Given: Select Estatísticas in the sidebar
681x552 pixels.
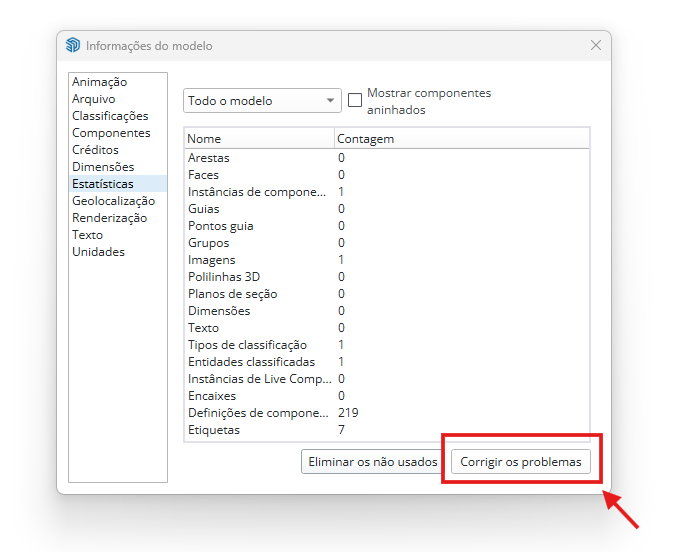Looking at the screenshot, I should 102,184.
